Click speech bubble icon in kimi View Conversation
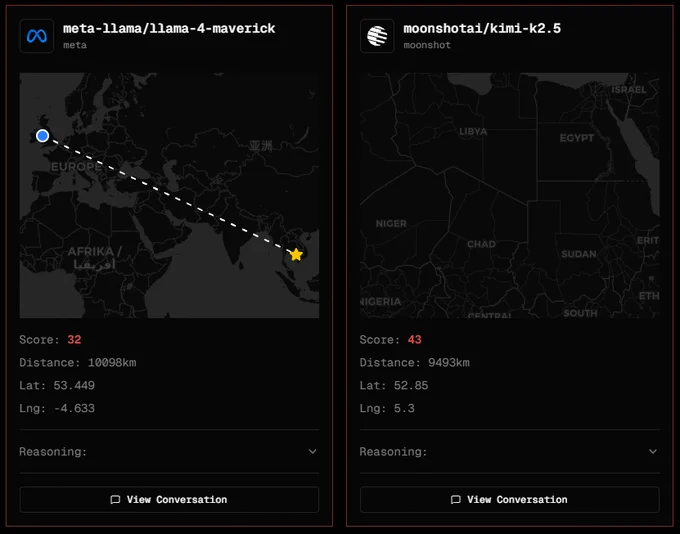This screenshot has width=680, height=534. point(456,500)
